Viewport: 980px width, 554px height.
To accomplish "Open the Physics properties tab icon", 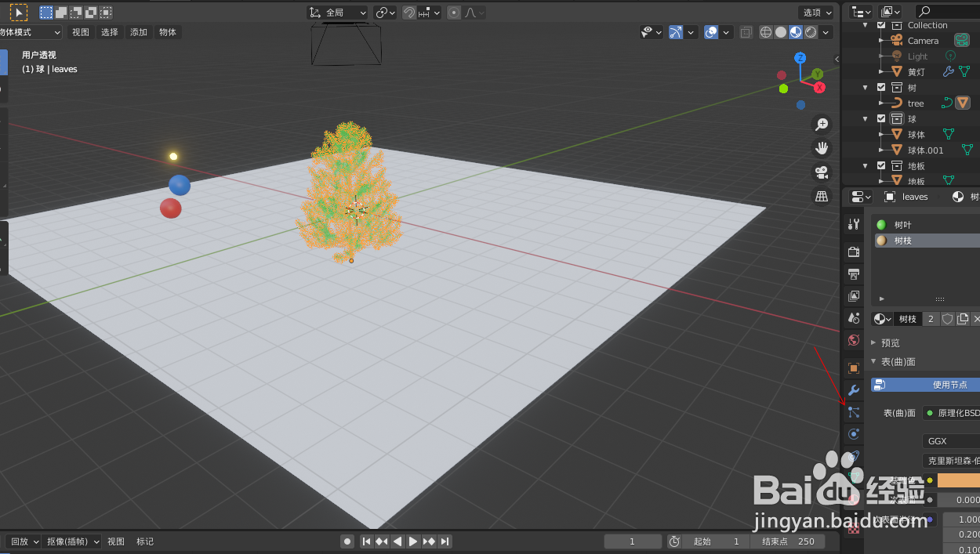I will [854, 434].
